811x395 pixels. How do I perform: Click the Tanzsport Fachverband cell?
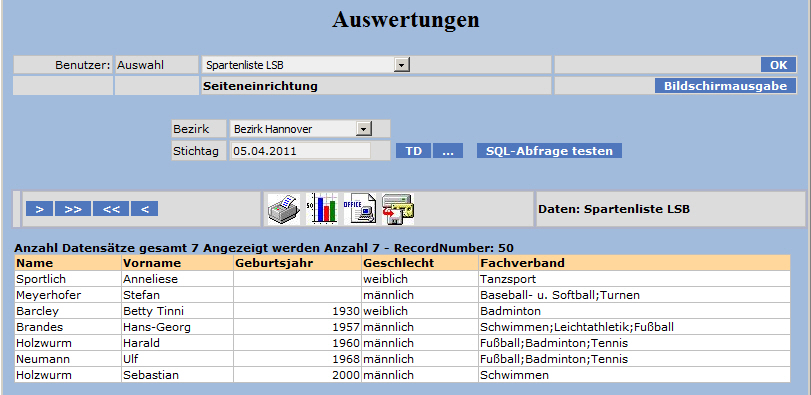coord(635,279)
